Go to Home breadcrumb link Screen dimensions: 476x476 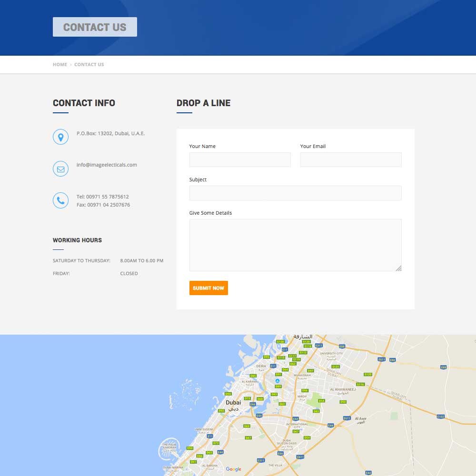(x=60, y=65)
